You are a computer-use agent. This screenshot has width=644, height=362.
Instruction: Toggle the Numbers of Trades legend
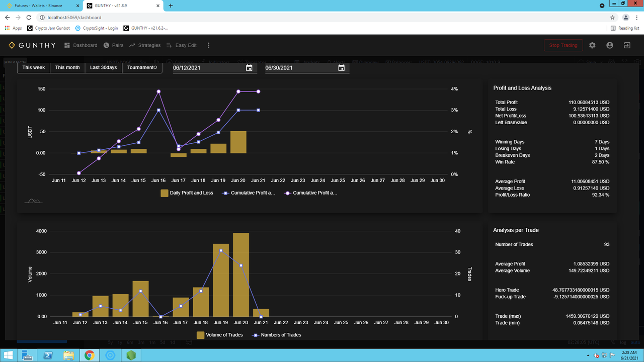[x=276, y=335]
